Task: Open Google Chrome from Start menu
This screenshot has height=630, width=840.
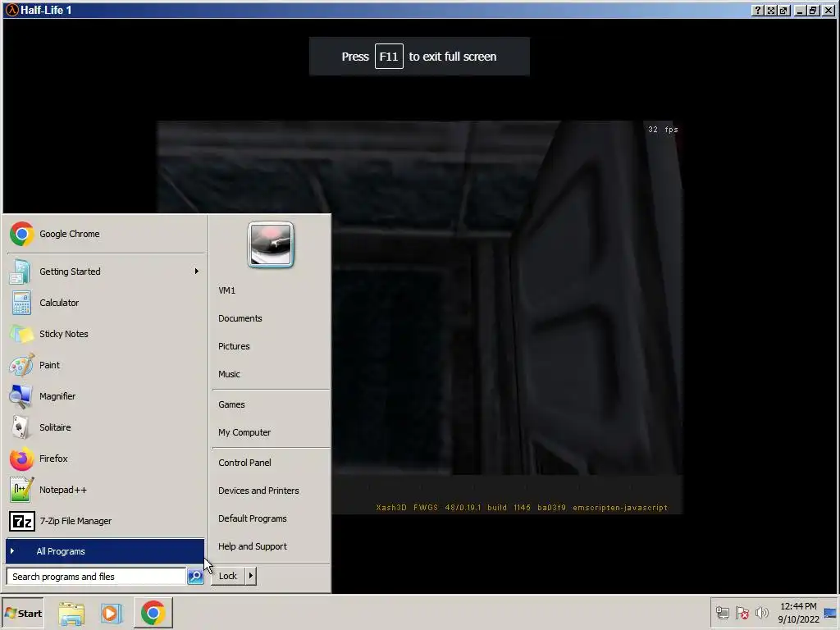Action: [x=105, y=234]
